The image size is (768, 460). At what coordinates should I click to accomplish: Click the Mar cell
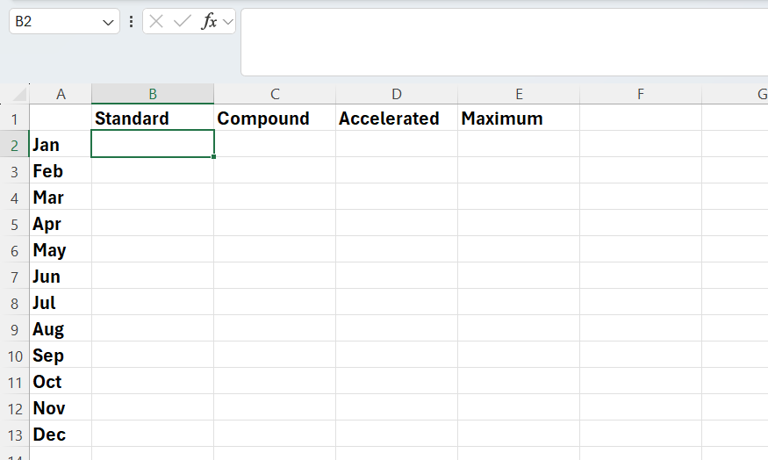[61, 197]
